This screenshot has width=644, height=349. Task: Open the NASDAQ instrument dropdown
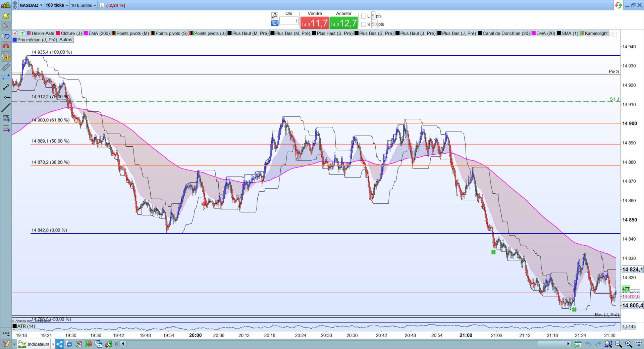(x=31, y=5)
